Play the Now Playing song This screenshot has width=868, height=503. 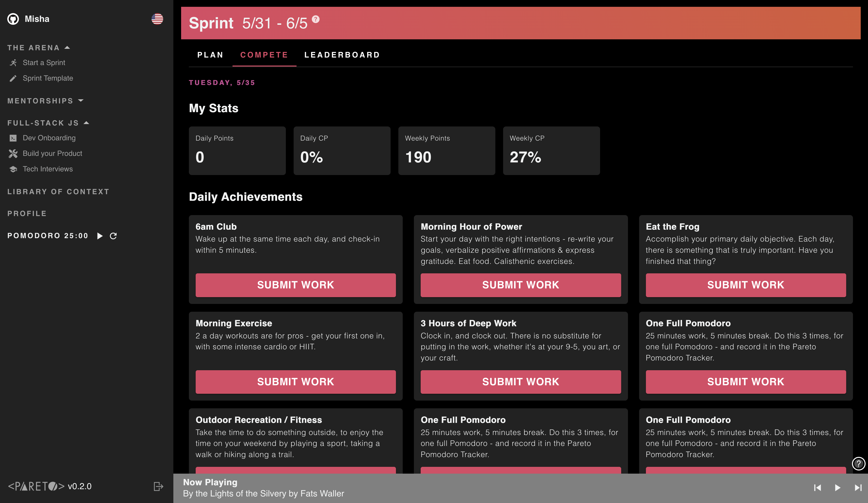coord(838,487)
